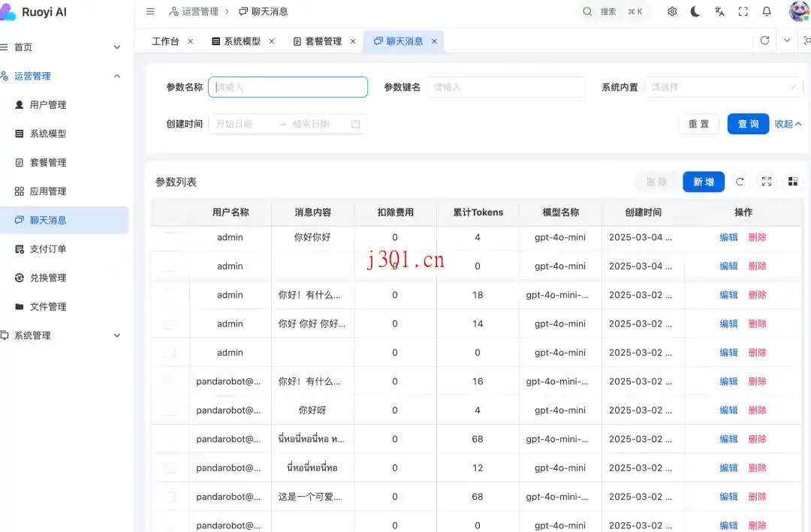The image size is (811, 532).
Task: Click the 参数名称 input field
Action: click(288, 87)
